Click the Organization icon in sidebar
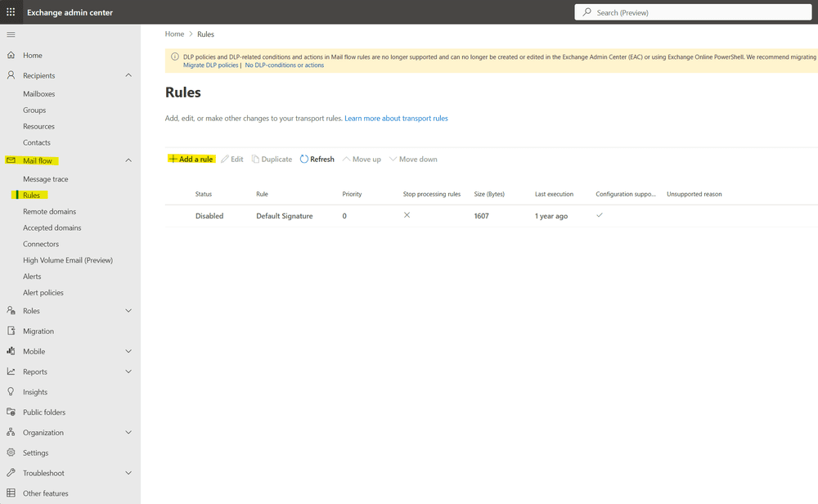 tap(11, 432)
